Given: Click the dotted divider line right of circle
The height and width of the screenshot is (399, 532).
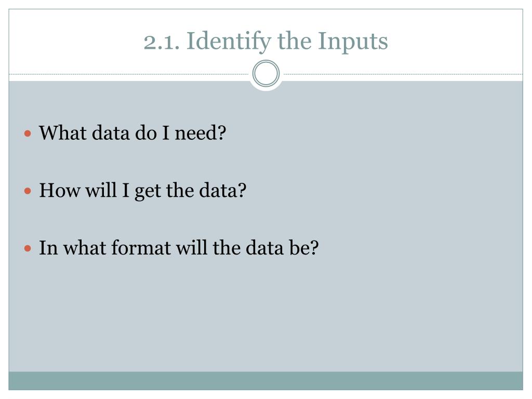Looking at the screenshot, I should coord(403,74).
